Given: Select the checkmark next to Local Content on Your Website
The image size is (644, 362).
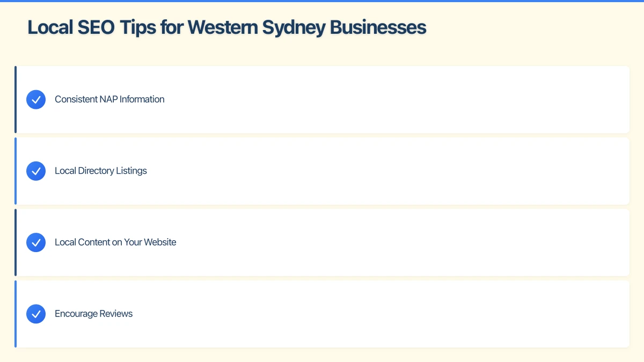Looking at the screenshot, I should coord(36,242).
